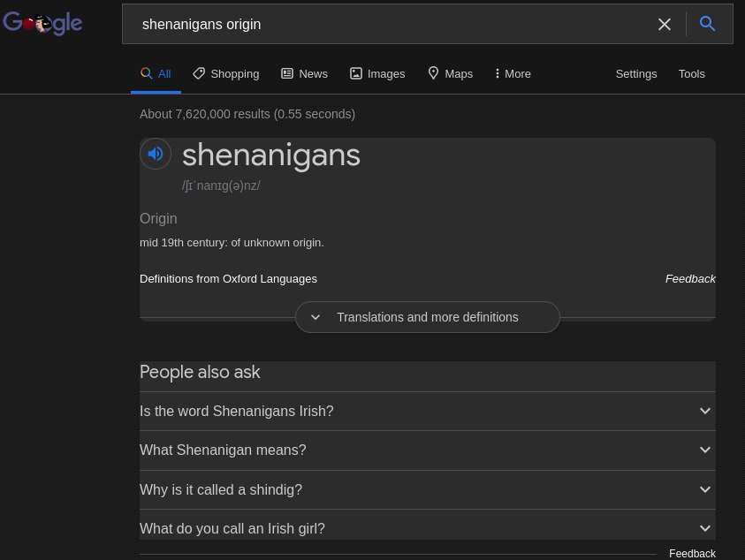The height and width of the screenshot is (560, 745).
Task: Click the blue search magnifier icon
Action: pyautogui.click(x=707, y=23)
